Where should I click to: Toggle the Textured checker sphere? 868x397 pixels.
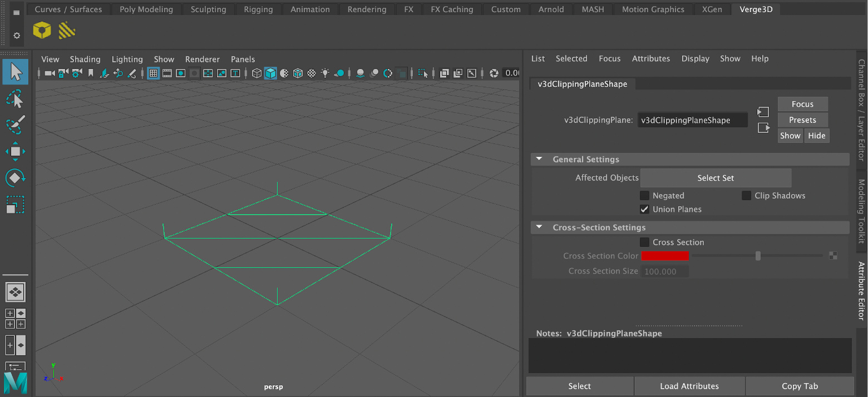[x=312, y=73]
